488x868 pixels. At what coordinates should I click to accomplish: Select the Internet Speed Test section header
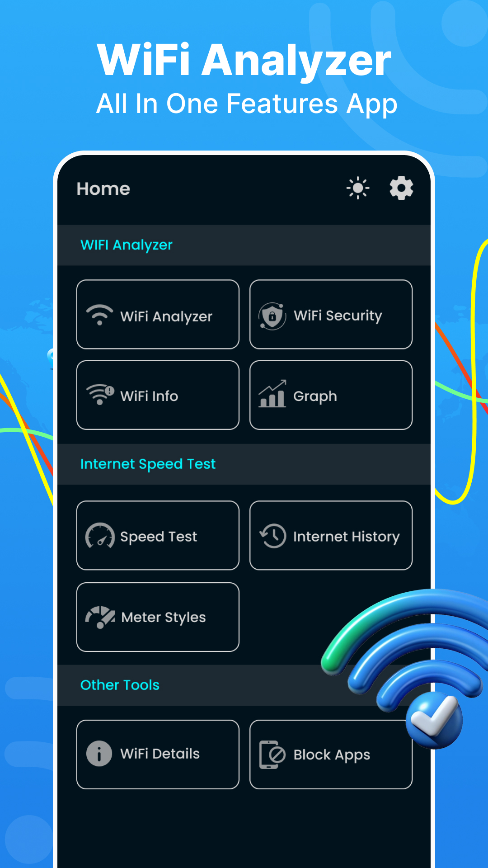point(148,464)
